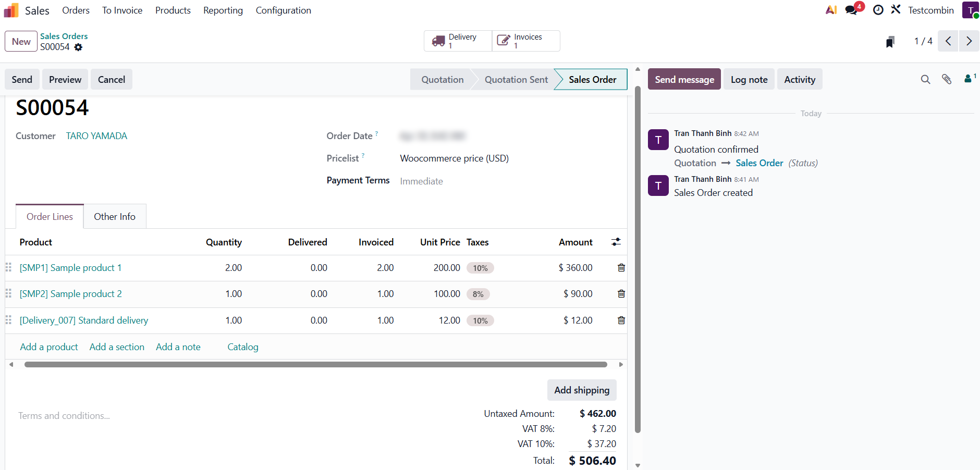Open chatter search magnifier icon
Viewport: 980px width, 470px height.
tap(925, 79)
